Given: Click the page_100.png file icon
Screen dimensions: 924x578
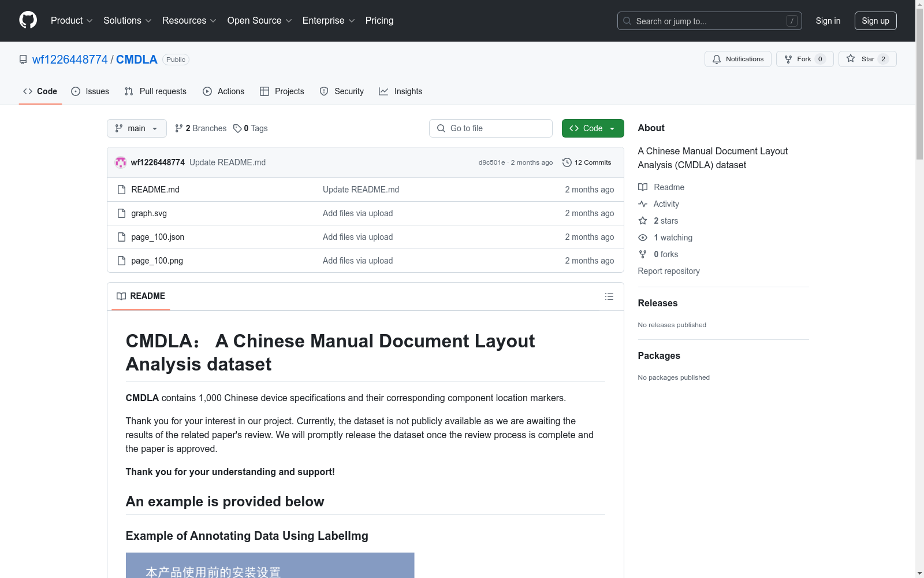Looking at the screenshot, I should coord(121,261).
